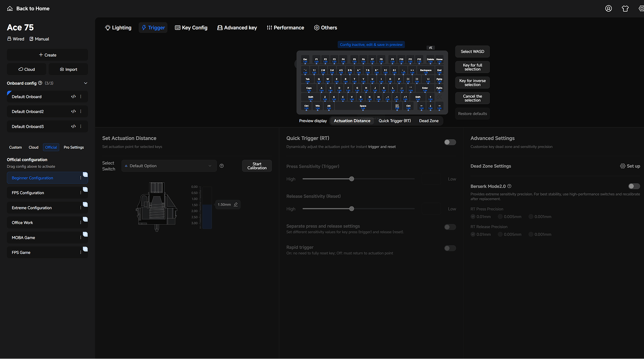This screenshot has height=359, width=644.
Task: Switch to the Lighting tab
Action: [118, 28]
